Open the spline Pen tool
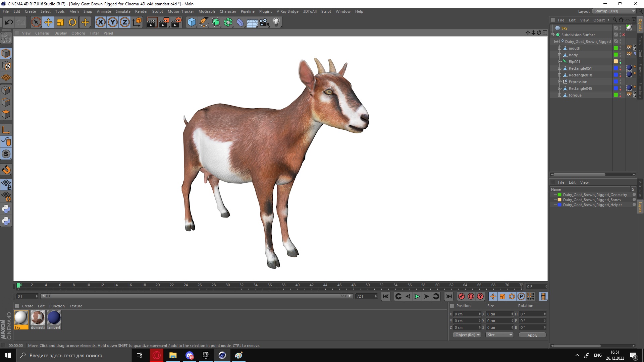The height and width of the screenshot is (362, 644). tap(204, 22)
